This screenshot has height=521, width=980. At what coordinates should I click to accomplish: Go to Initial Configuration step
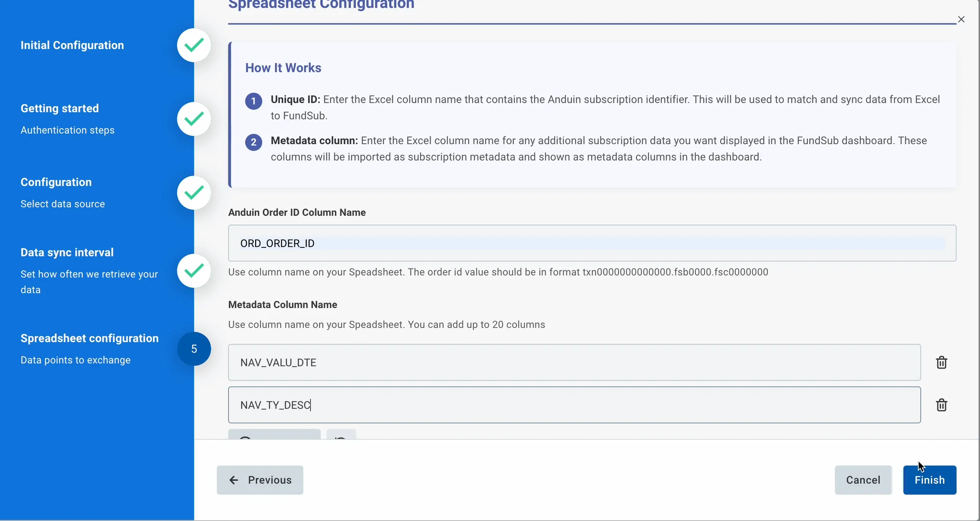point(72,45)
